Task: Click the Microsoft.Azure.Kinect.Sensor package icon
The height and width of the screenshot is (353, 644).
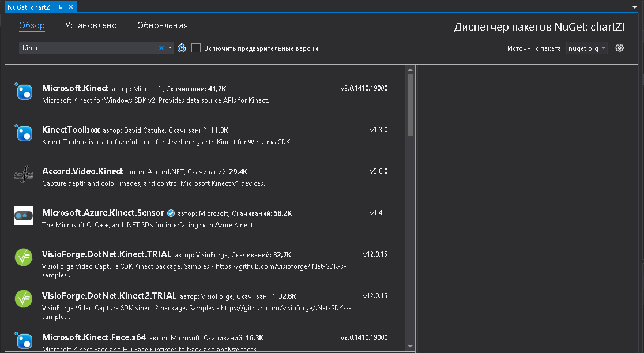Action: click(24, 216)
